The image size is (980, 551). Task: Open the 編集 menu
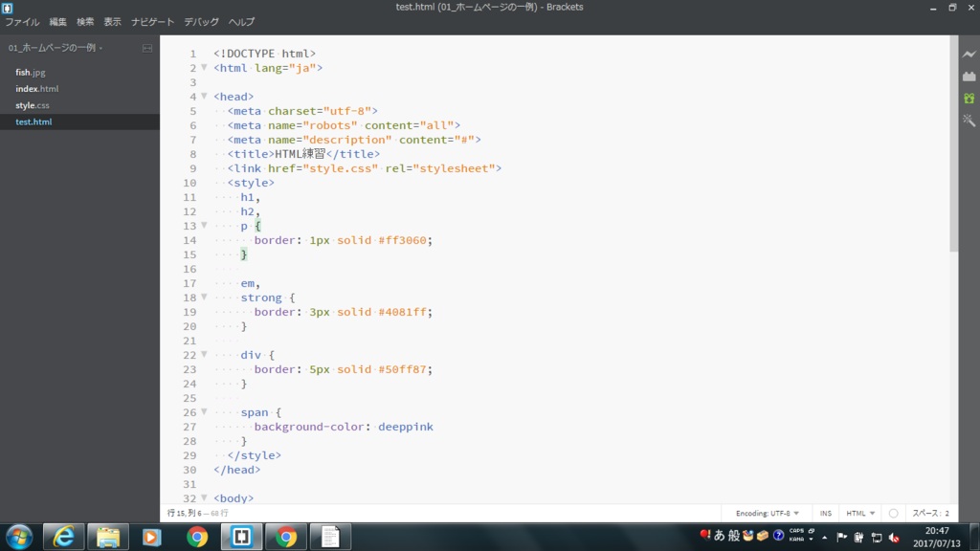coord(58,22)
